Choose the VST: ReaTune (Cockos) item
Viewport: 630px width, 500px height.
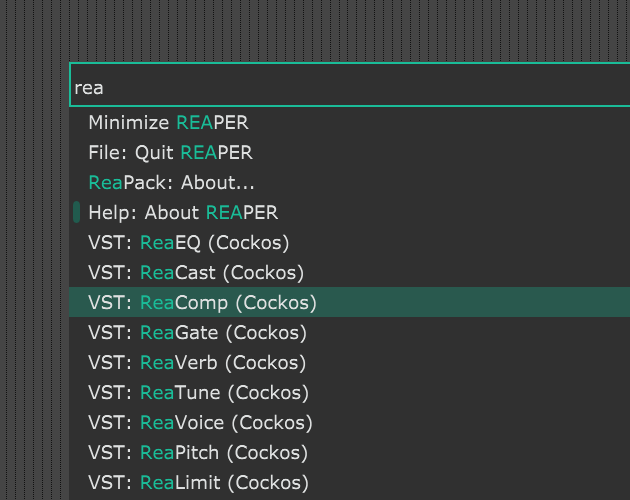tap(198, 393)
